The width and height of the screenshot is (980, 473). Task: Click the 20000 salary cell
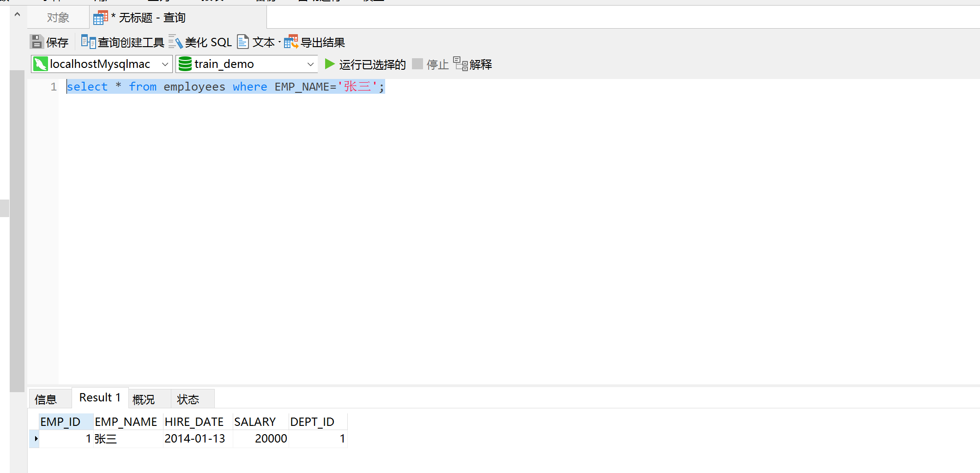pyautogui.click(x=260, y=438)
